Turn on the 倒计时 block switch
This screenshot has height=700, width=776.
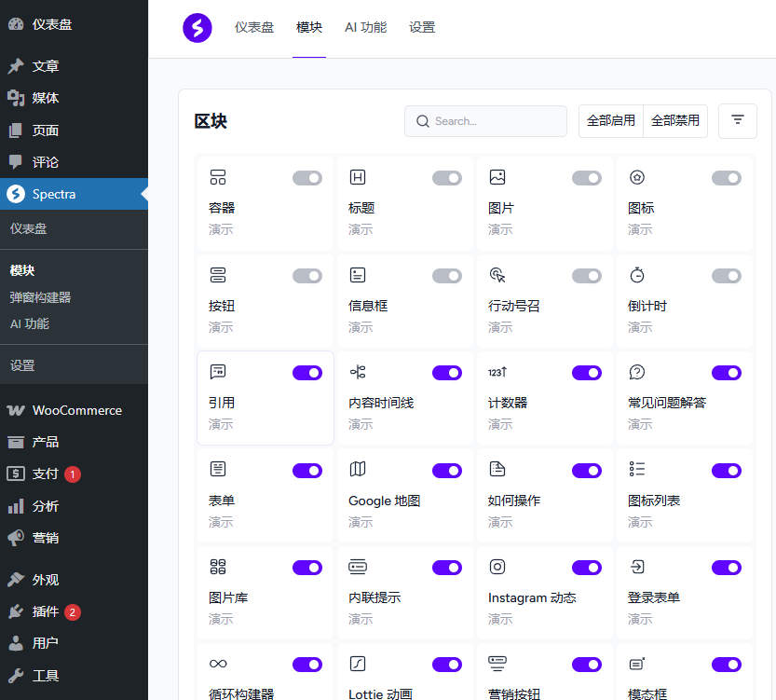(727, 276)
